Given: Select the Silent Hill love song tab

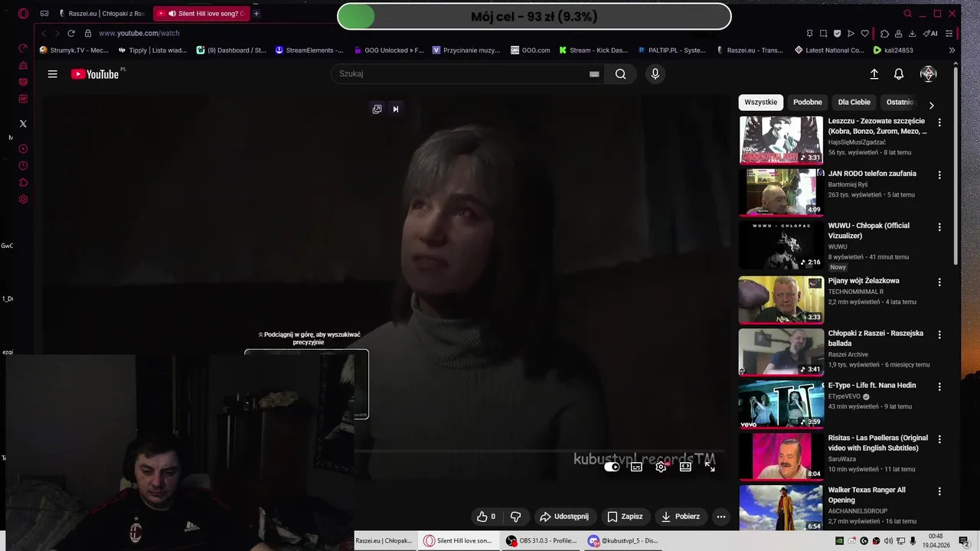Looking at the screenshot, I should (x=201, y=14).
